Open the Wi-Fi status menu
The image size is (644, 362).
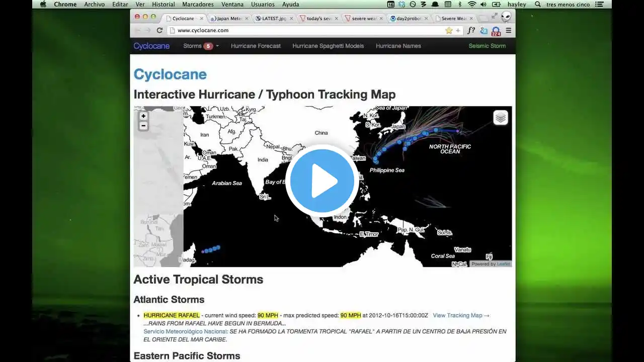[x=472, y=4]
